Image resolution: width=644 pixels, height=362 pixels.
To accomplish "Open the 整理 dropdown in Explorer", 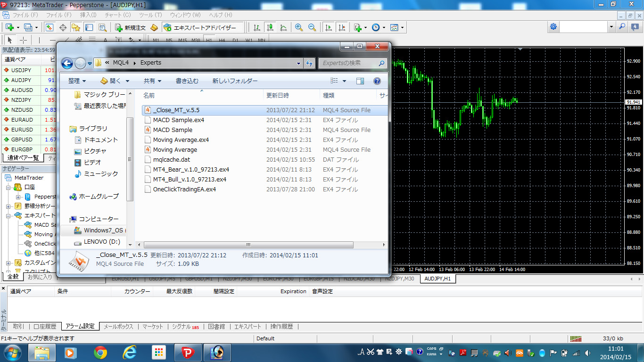I will coord(77,81).
